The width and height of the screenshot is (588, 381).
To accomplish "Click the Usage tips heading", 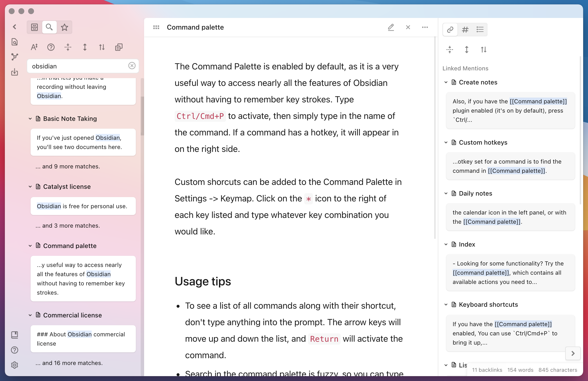I will coord(203,281).
